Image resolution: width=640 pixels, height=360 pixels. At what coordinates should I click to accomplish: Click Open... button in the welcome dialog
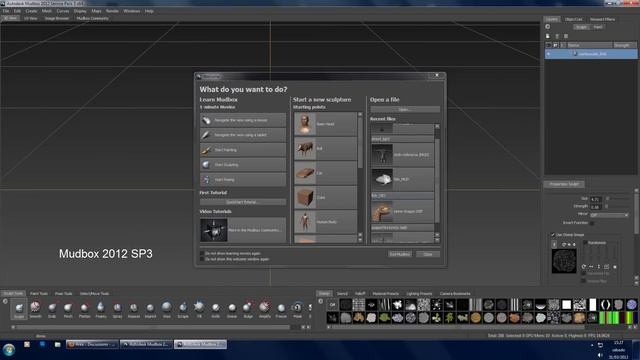[405, 109]
